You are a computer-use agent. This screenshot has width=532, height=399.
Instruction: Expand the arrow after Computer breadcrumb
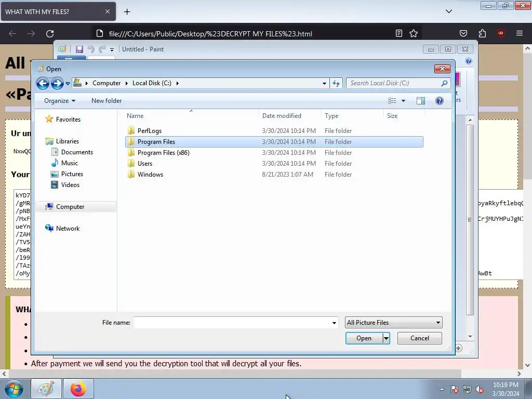(127, 83)
